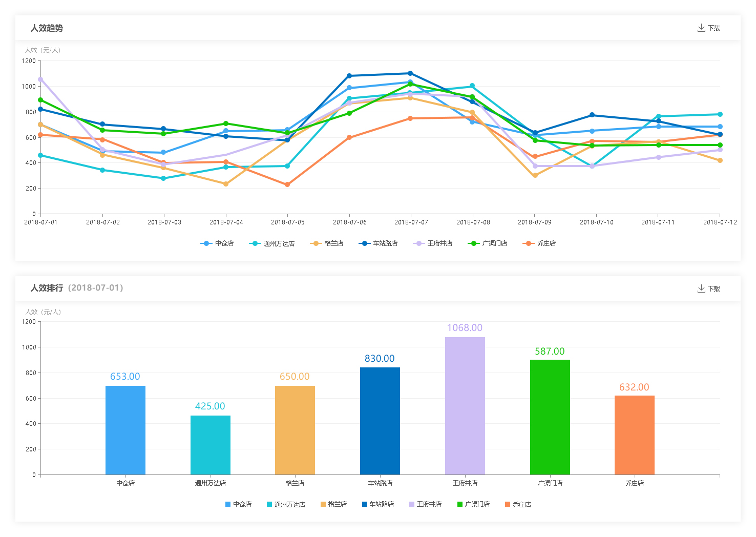Screen dimensions: 756x537
Task: Click 格兰店 lowest point on 2018-07-04
Action: [x=226, y=184]
